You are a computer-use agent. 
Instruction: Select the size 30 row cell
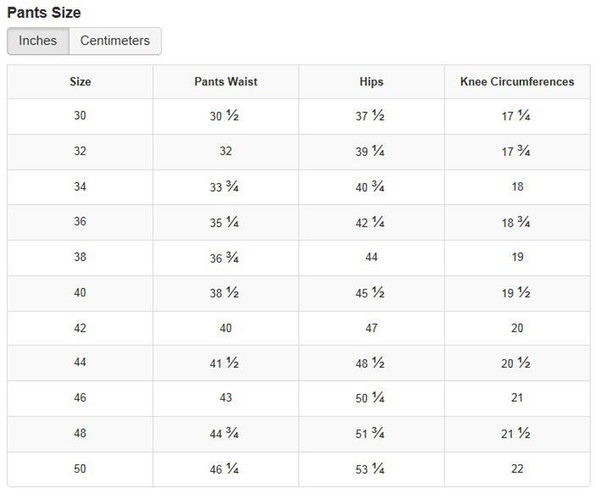[x=80, y=116]
